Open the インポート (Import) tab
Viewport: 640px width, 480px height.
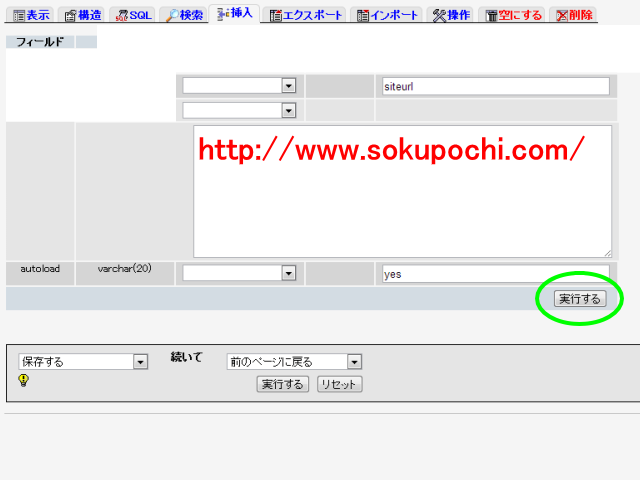tap(387, 15)
